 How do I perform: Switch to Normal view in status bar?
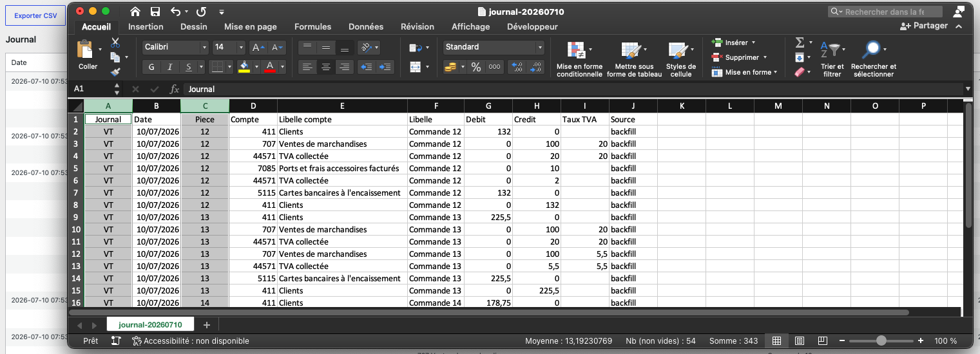pyautogui.click(x=776, y=340)
